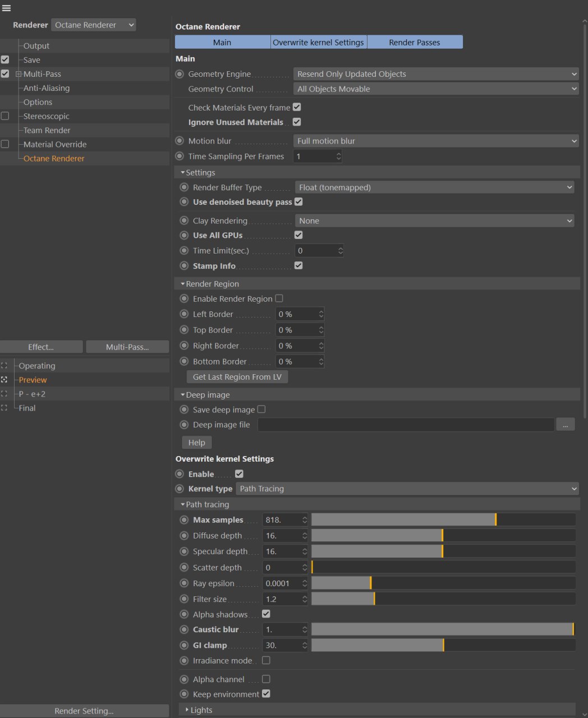Toggle Alpha shadows checkbox
Screen dimensions: 588x718
click(266, 614)
